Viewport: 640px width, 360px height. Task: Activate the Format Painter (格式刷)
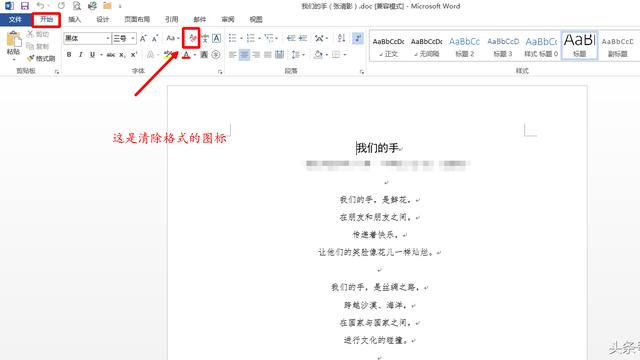pos(41,58)
